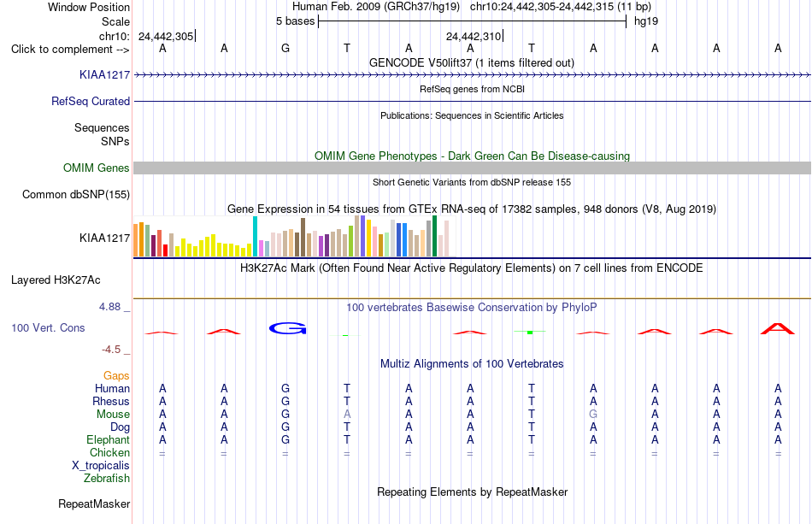Click the Mouse species row label

[x=114, y=415]
